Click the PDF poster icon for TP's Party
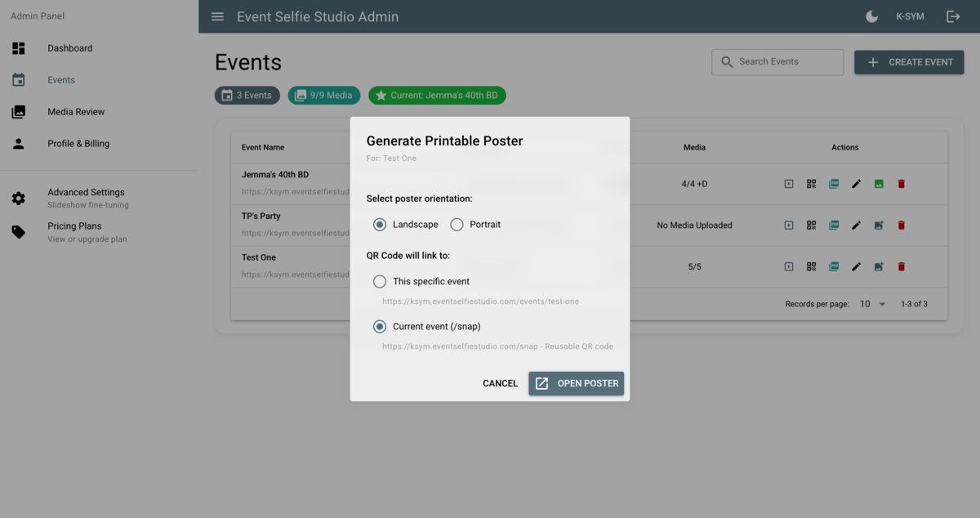Image resolution: width=980 pixels, height=518 pixels. [x=834, y=225]
